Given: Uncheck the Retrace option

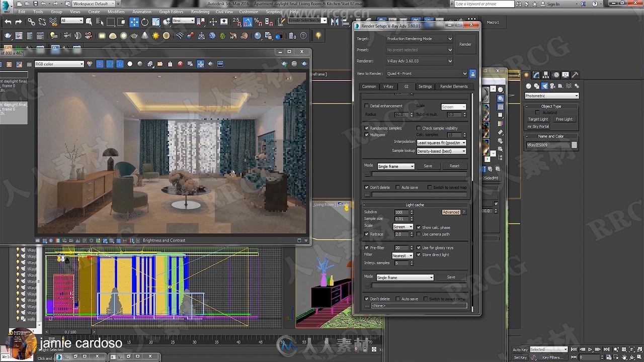Looking at the screenshot, I should point(367,234).
